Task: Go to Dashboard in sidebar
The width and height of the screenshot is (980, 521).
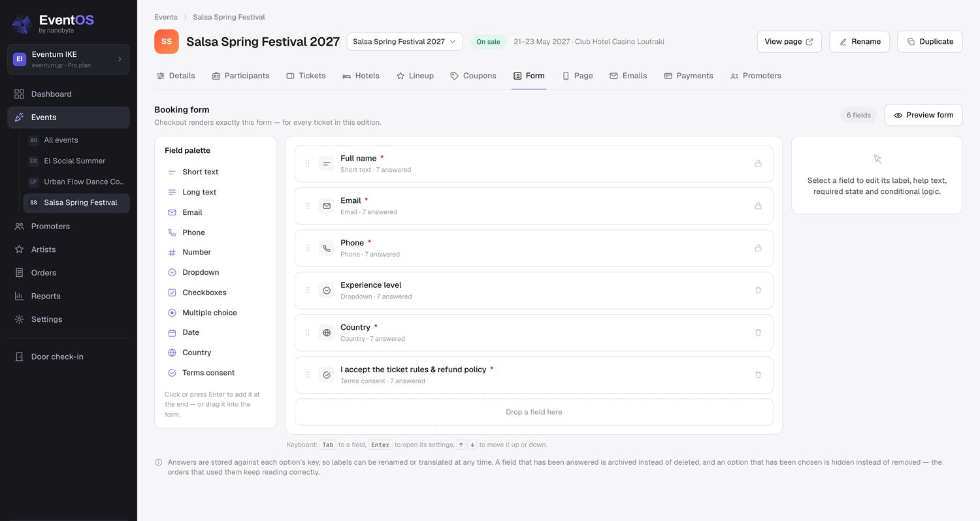Action: [69, 94]
